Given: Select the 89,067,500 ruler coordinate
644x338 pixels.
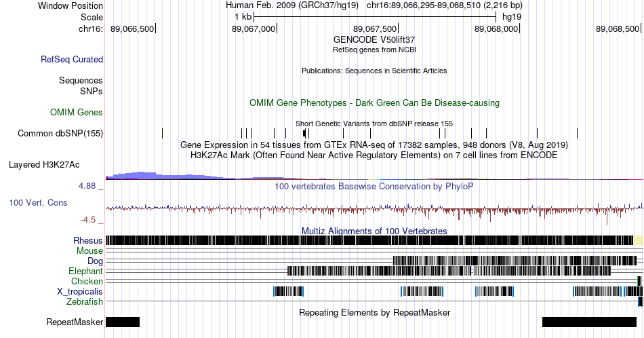Looking at the screenshot, I should pyautogui.click(x=375, y=29).
